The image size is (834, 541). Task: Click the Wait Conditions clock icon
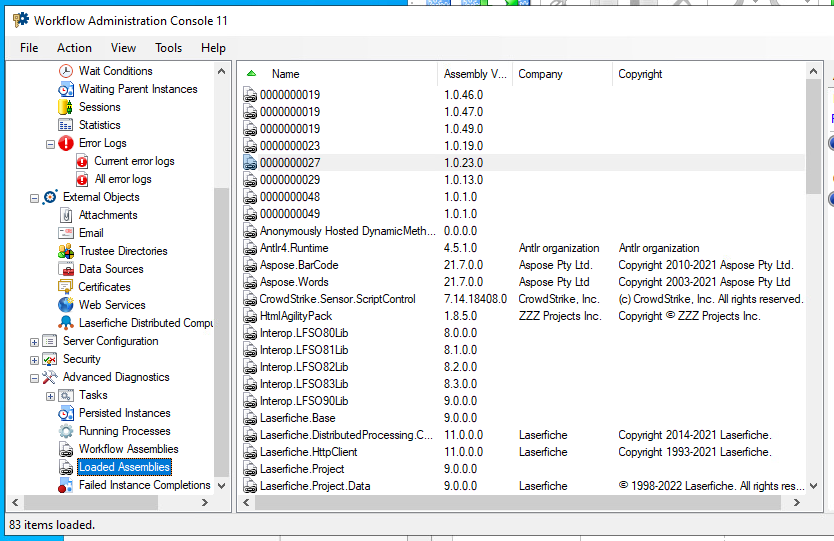[x=65, y=71]
